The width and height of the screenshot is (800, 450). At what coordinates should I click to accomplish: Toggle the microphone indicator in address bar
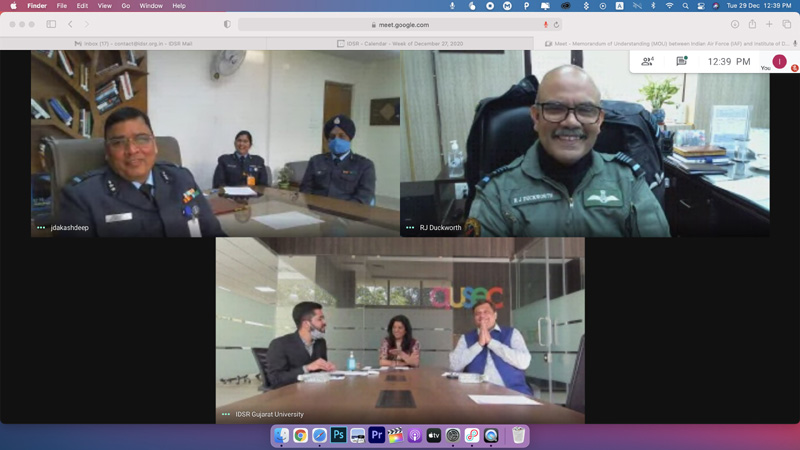545,24
